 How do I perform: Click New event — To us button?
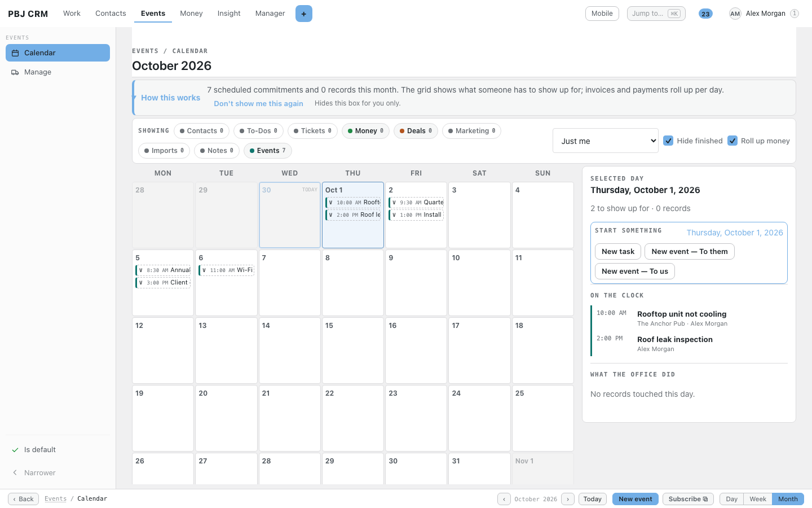click(635, 271)
